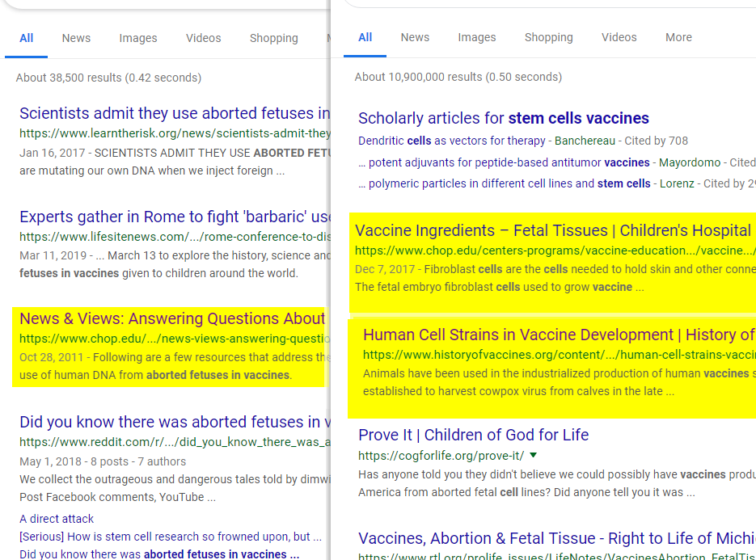The height and width of the screenshot is (560, 756).
Task: Open '[Serious] How is stem cell research' sublink
Action: click(170, 537)
